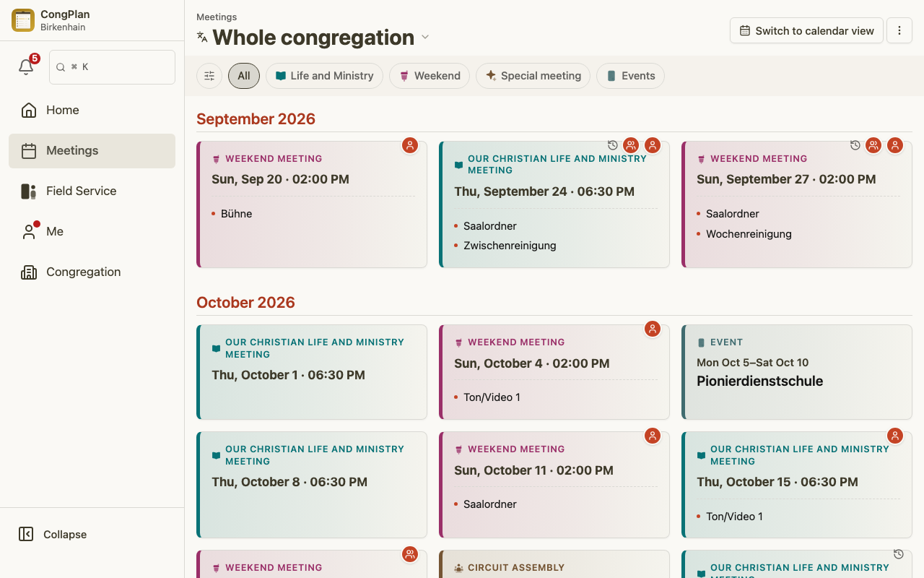Select the All filter chip

244,76
